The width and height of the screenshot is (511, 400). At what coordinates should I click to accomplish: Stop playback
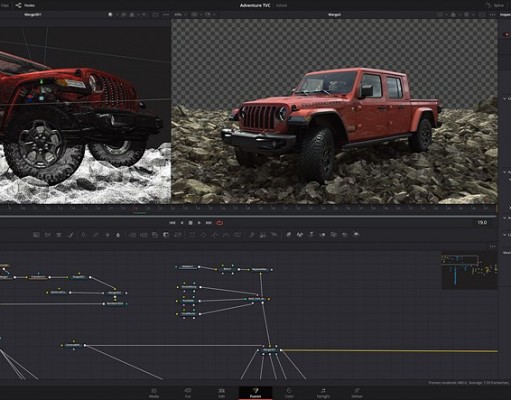pos(190,223)
